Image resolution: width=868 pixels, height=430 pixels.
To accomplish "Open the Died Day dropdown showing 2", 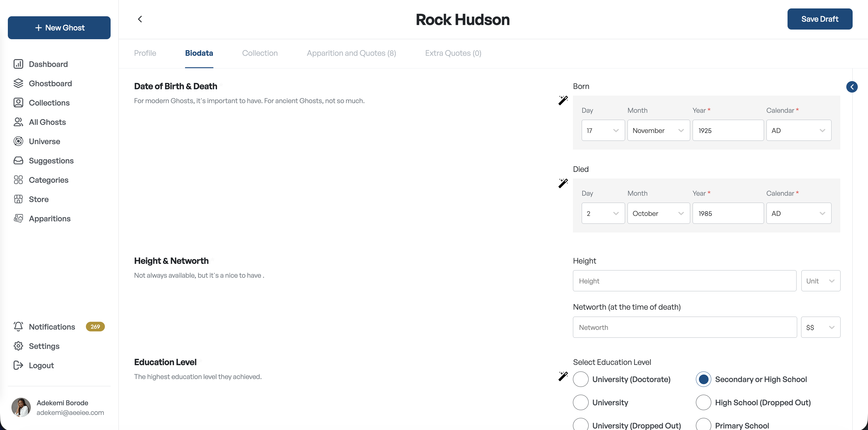I will 603,213.
